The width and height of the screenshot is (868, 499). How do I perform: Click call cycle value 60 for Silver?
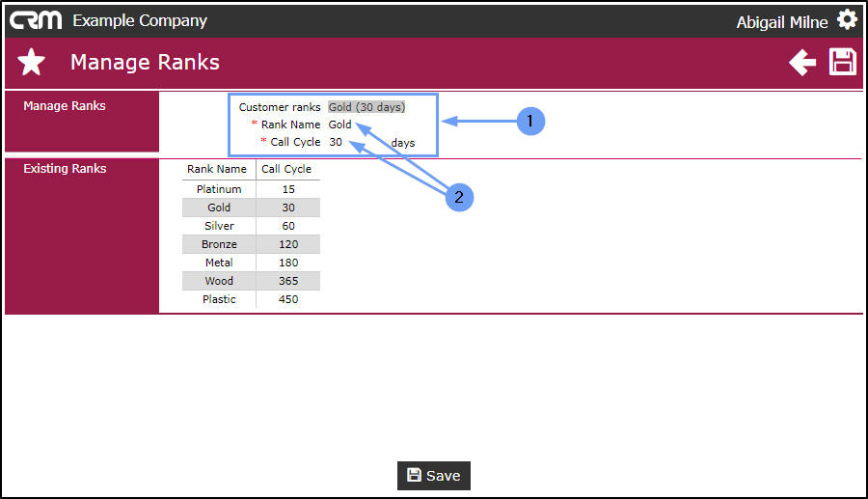pos(288,226)
